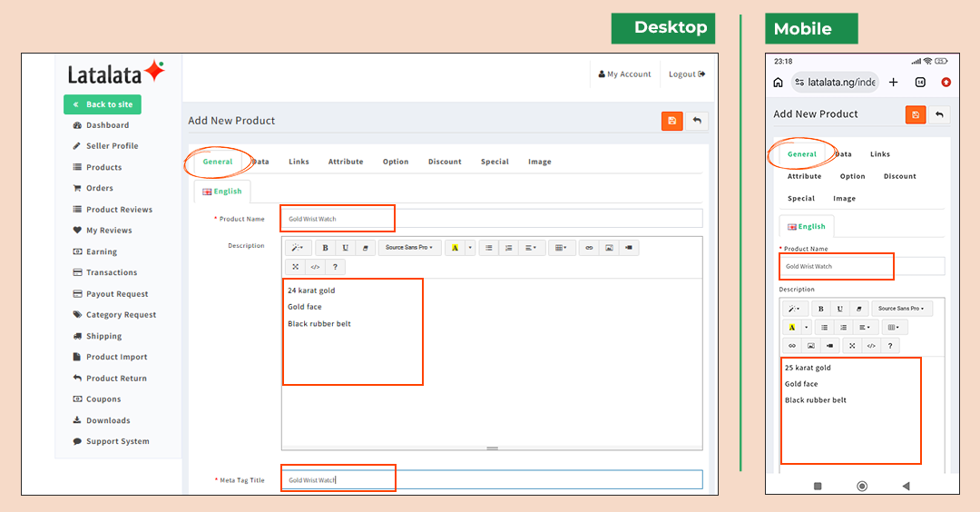Select the desktop English language tab
The height and width of the screenshot is (512, 980).
[222, 192]
